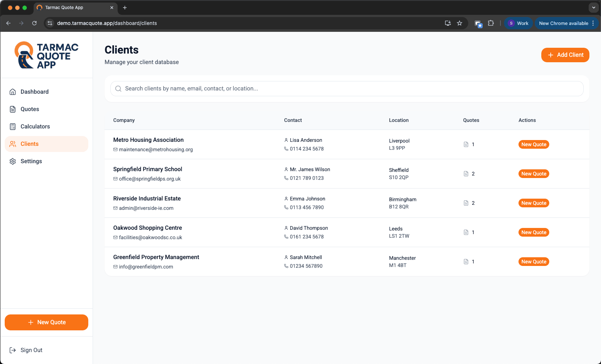This screenshot has height=364, width=601.
Task: Open the tab search dropdown arrow
Action: [593, 8]
